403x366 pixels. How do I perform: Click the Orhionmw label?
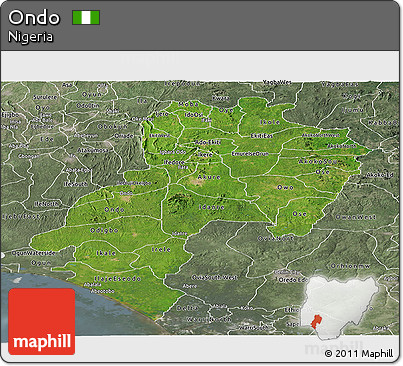350,266
